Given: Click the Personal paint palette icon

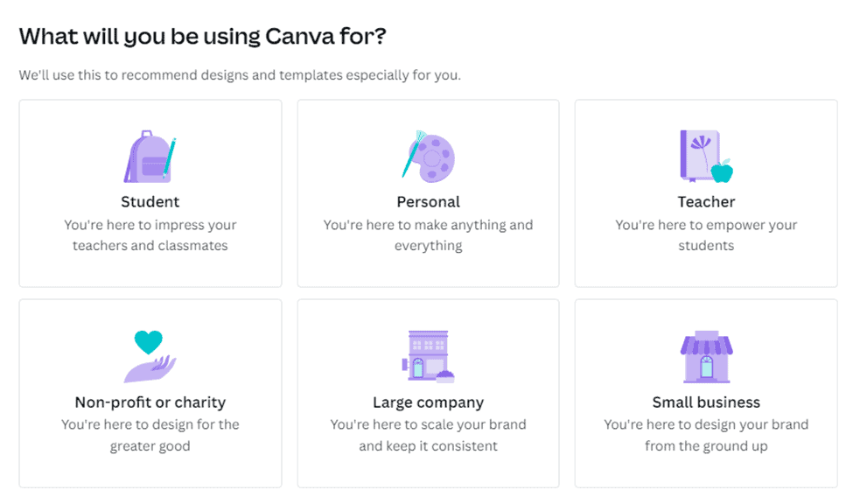Looking at the screenshot, I should (428, 157).
